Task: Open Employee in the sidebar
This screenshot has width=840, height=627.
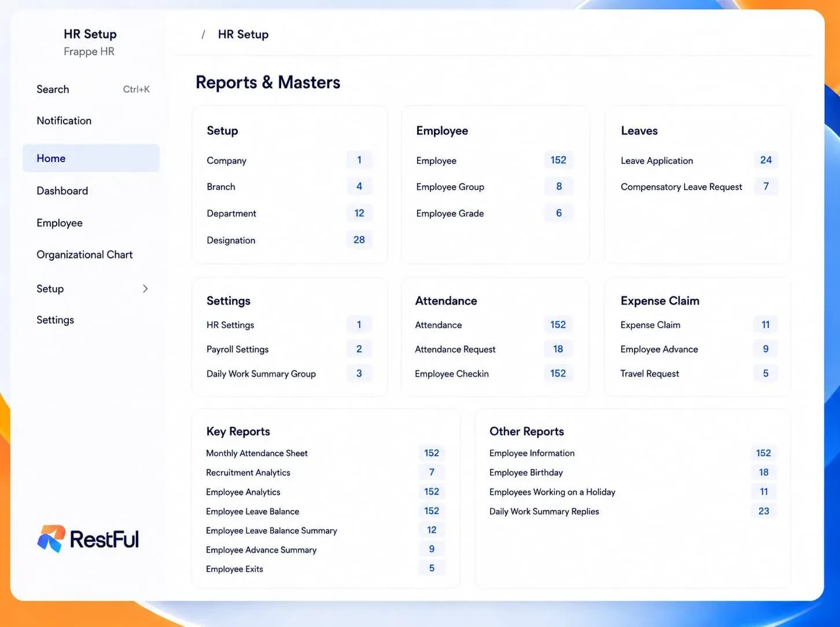Action: click(x=59, y=223)
